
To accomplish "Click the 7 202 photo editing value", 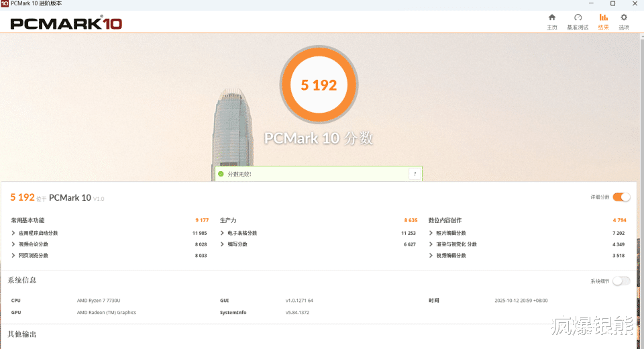I will [619, 233].
